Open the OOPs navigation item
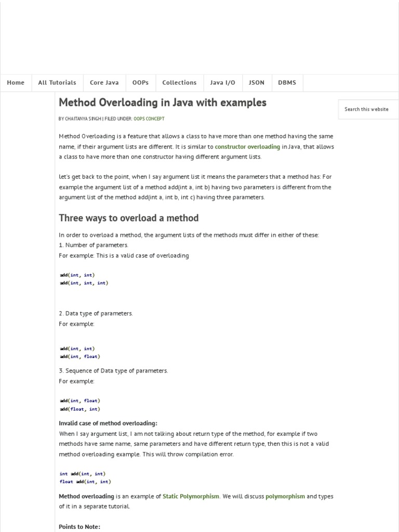Viewport: 399px width, 532px height. pos(140,83)
